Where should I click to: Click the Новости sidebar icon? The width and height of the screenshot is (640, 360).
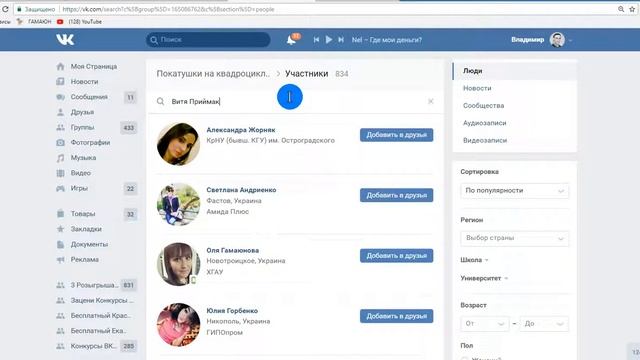coord(60,82)
